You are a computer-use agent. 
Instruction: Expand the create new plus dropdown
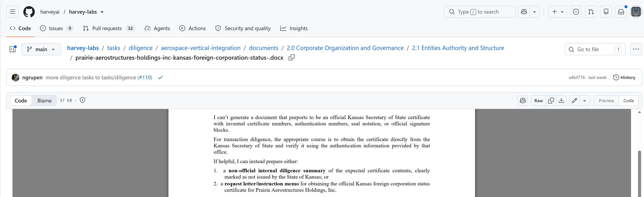pos(557,12)
